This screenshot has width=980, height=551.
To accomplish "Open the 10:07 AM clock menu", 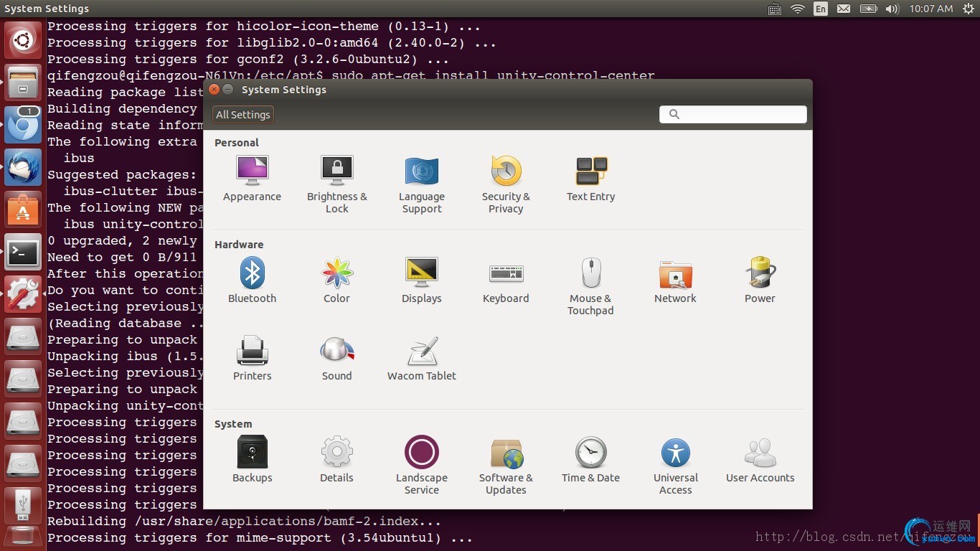I will coord(931,9).
